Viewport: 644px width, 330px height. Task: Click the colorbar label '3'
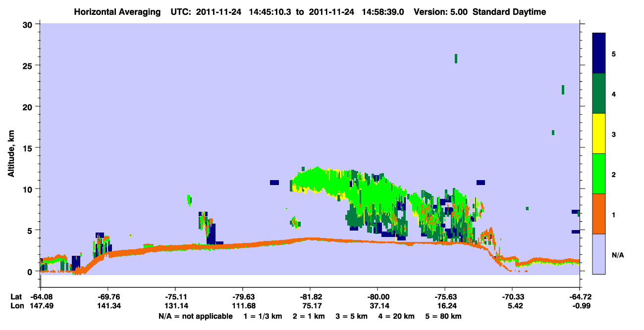tap(614, 134)
